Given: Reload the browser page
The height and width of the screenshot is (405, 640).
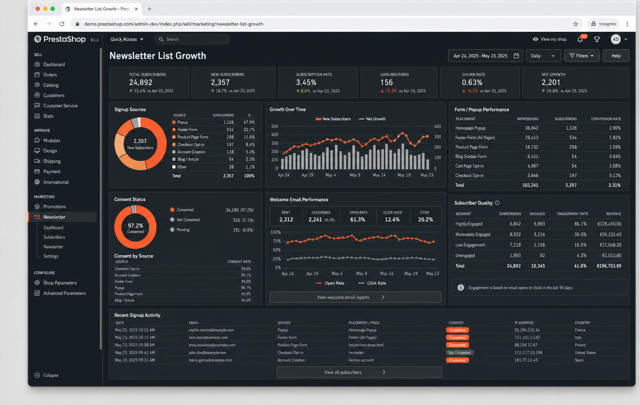Looking at the screenshot, I should click(62, 24).
